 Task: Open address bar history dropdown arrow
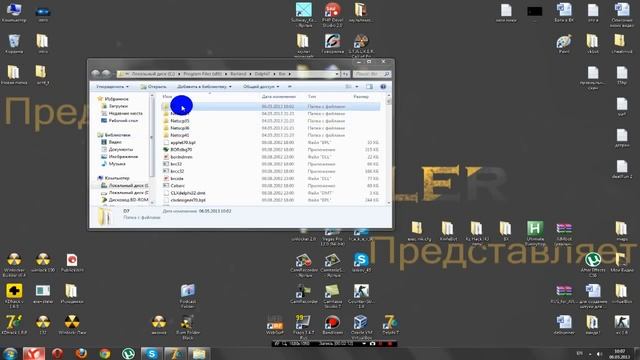pyautogui.click(x=337, y=74)
